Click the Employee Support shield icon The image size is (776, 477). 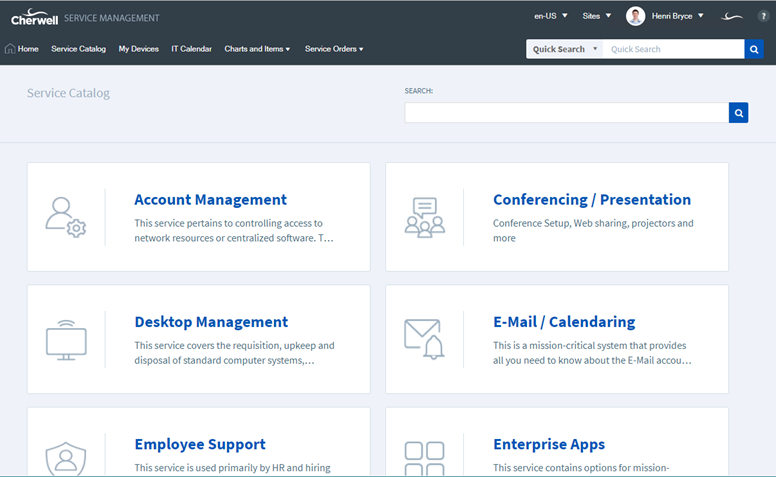point(66,458)
